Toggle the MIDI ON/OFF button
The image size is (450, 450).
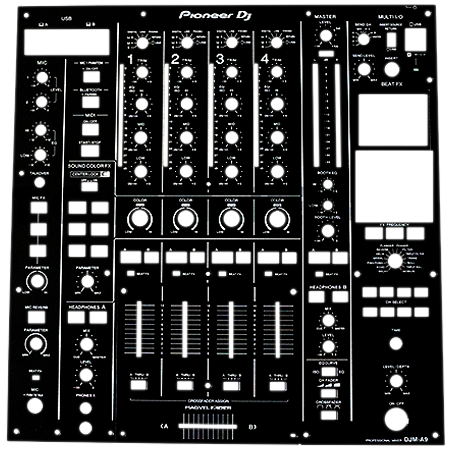pos(90,130)
